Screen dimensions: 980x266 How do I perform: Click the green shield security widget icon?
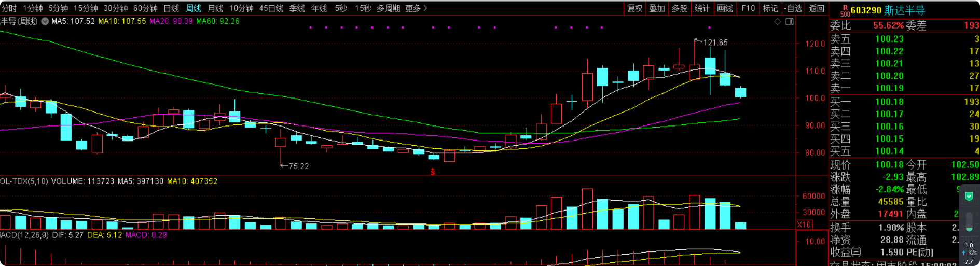969,197
